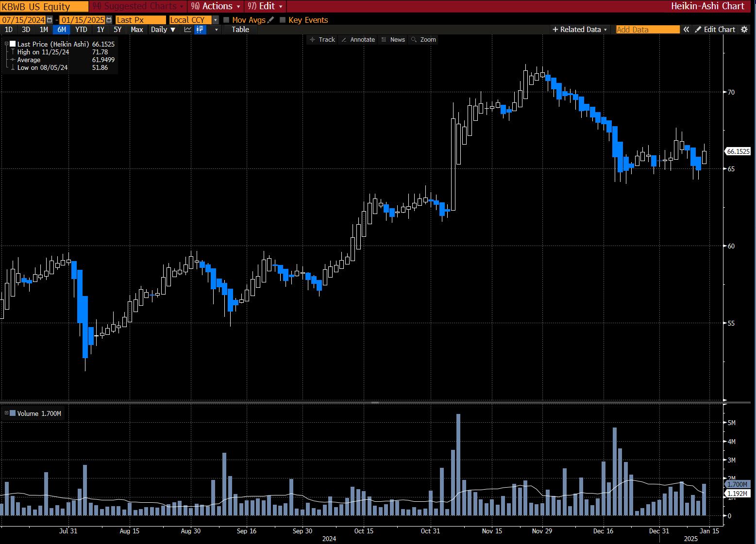Switch to line chart type icon
This screenshot has height=544, width=756.
pyautogui.click(x=188, y=30)
